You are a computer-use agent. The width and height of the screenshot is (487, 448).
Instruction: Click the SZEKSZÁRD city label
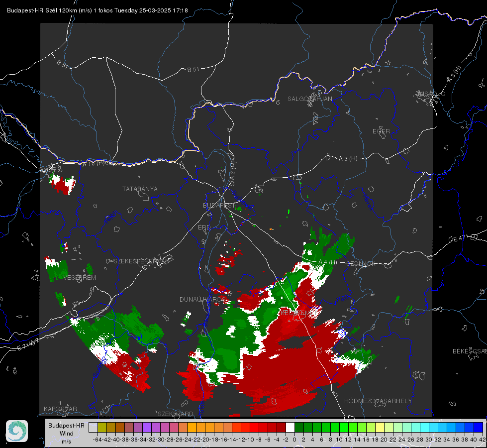[x=176, y=414]
